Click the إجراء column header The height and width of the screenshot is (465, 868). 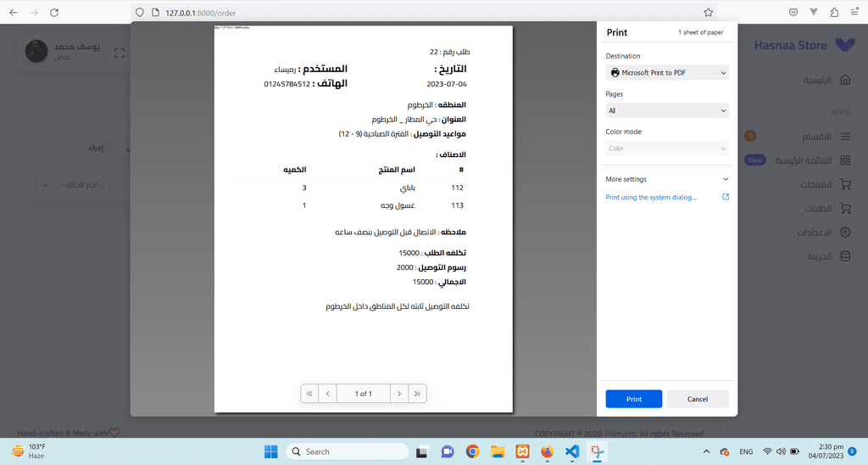click(96, 148)
